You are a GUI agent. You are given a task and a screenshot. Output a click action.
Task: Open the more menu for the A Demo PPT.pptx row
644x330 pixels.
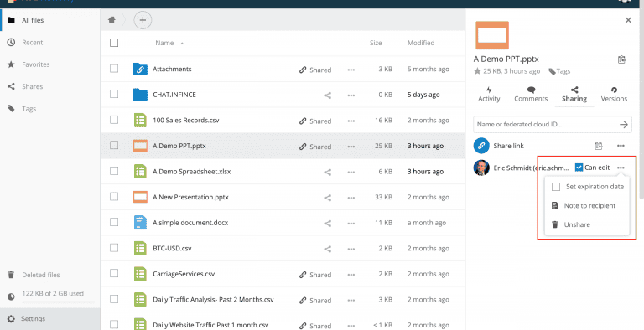click(351, 147)
